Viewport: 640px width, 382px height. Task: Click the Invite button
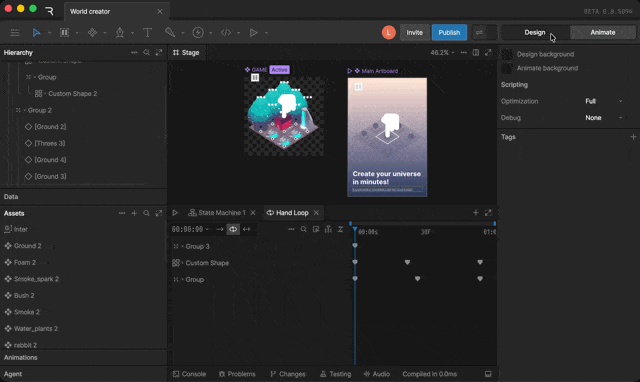pos(414,33)
